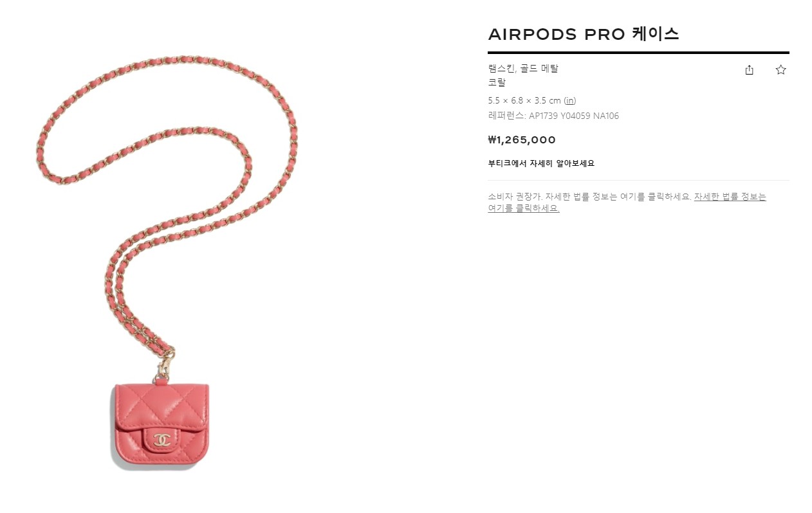
Task: Click the 레퍼런스 label
Action: coord(507,116)
